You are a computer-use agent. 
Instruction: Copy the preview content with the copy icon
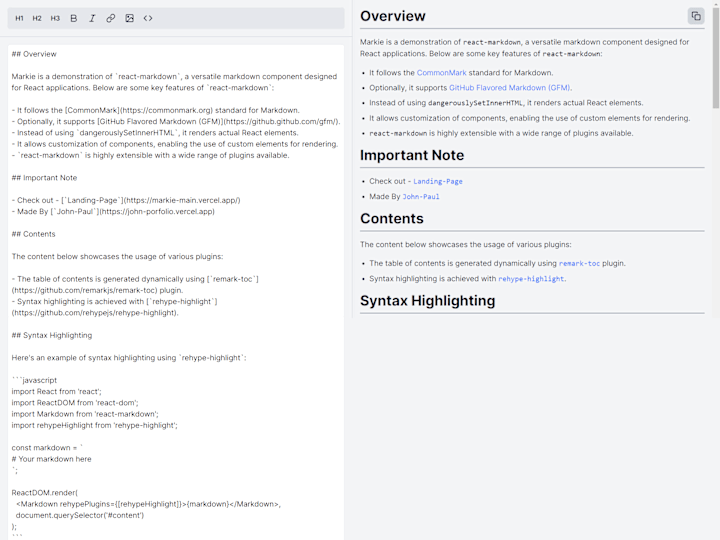click(x=696, y=16)
